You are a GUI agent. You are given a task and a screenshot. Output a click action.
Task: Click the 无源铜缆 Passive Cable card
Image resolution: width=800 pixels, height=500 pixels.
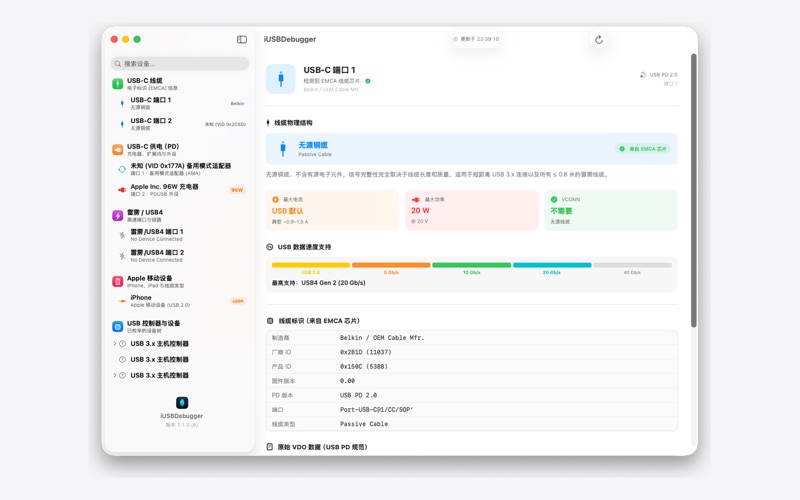click(471, 148)
